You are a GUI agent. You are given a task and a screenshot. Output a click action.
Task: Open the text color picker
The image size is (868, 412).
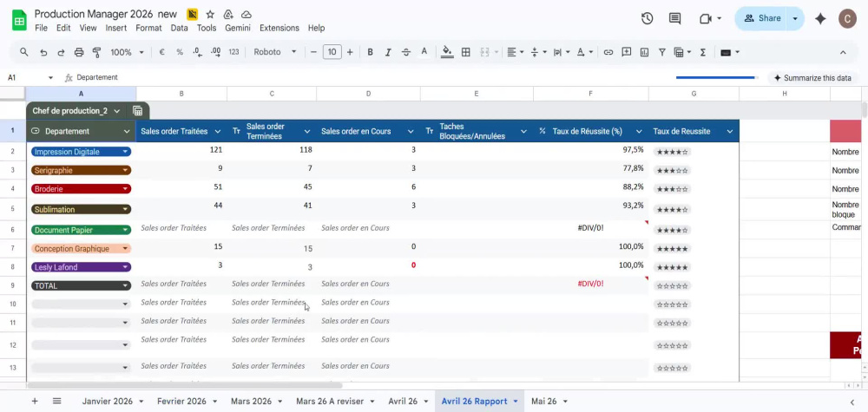[x=424, y=51]
